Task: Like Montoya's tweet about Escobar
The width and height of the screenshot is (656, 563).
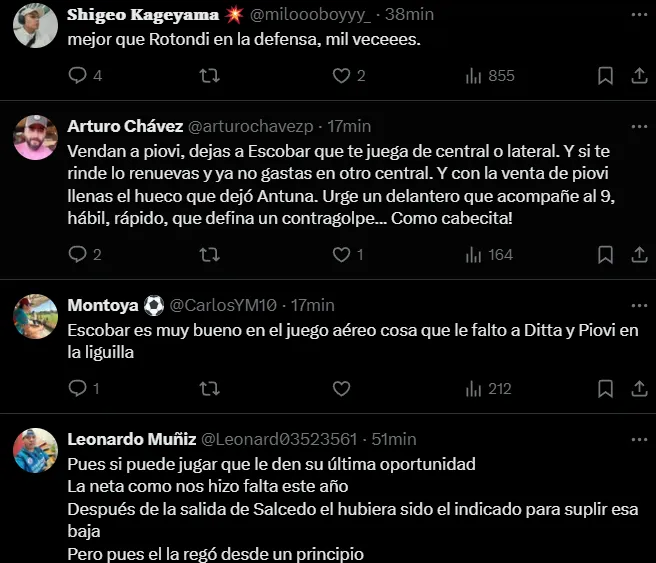Action: pyautogui.click(x=341, y=389)
